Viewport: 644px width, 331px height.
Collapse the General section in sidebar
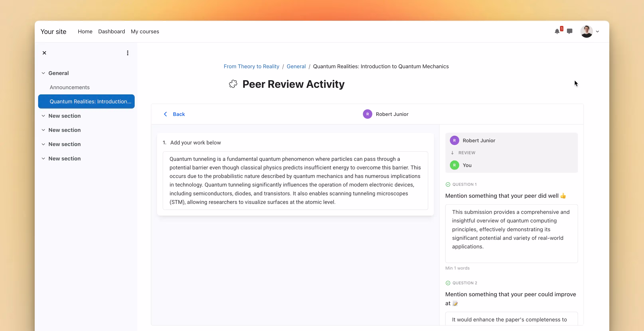[x=43, y=73]
